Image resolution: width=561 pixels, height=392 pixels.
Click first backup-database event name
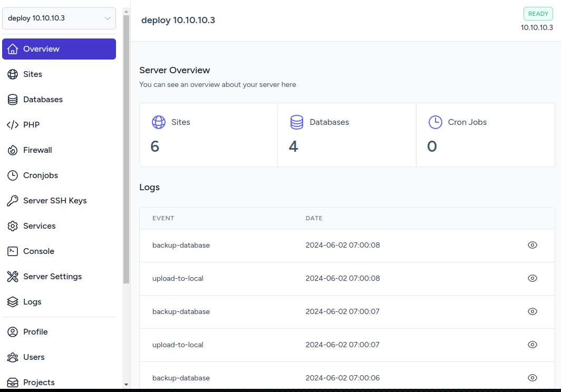pos(181,245)
